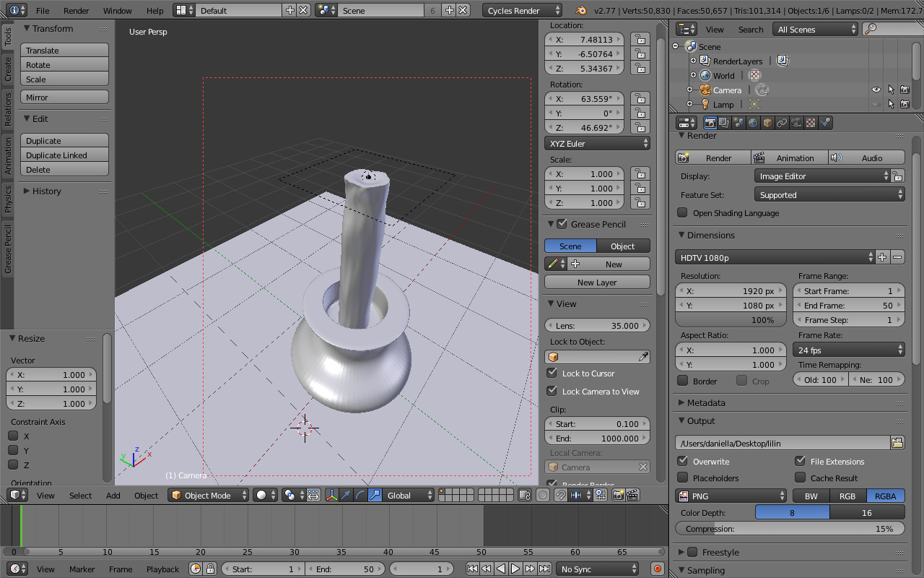
Task: Open the Render properties tab icon
Action: [710, 123]
